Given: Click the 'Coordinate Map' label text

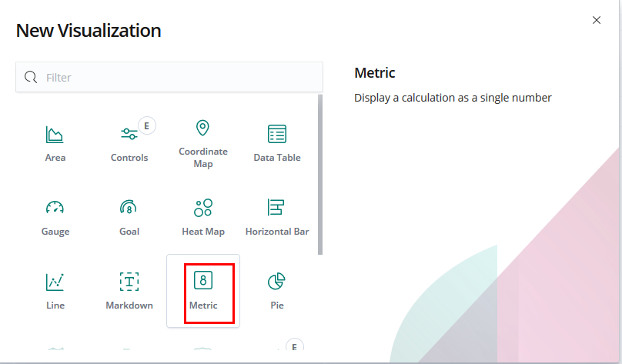Looking at the screenshot, I should 203,158.
